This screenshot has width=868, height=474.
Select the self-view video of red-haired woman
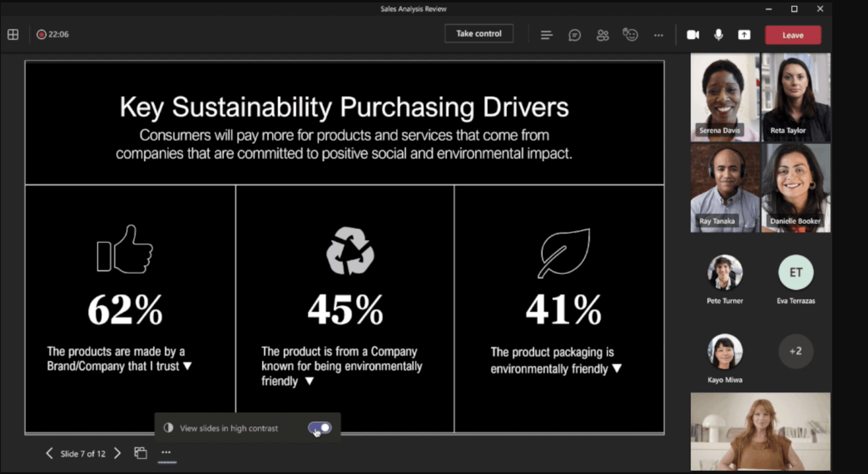[x=761, y=432]
